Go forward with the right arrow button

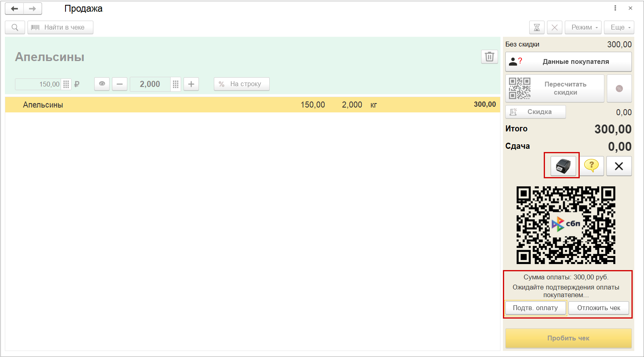33,8
